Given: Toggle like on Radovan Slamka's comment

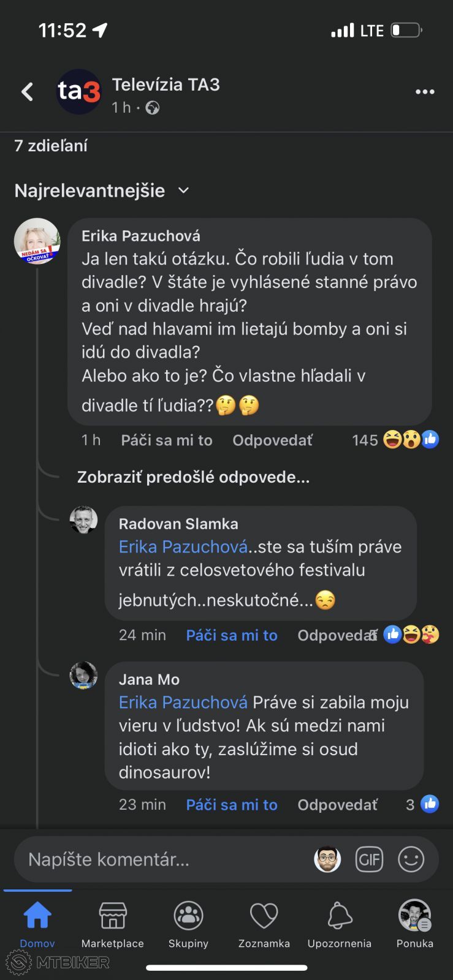Looking at the screenshot, I should pyautogui.click(x=232, y=635).
